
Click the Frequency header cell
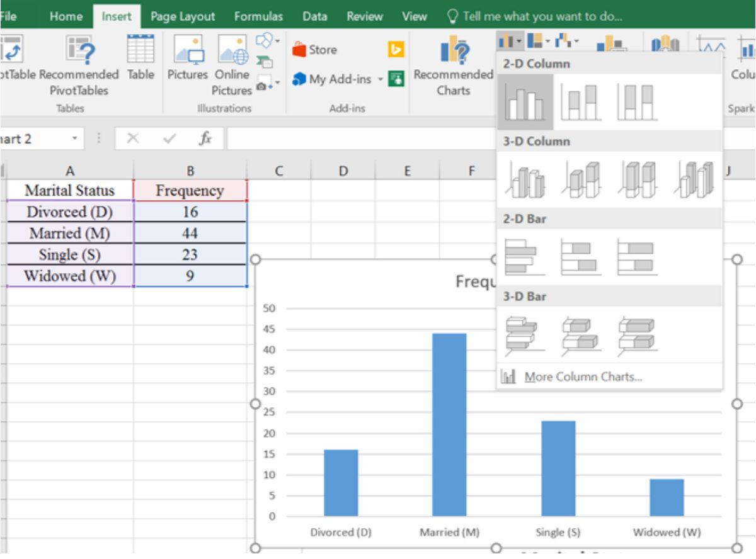190,190
